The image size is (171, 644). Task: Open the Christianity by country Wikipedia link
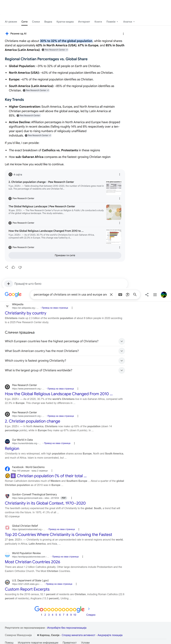coord(25,313)
